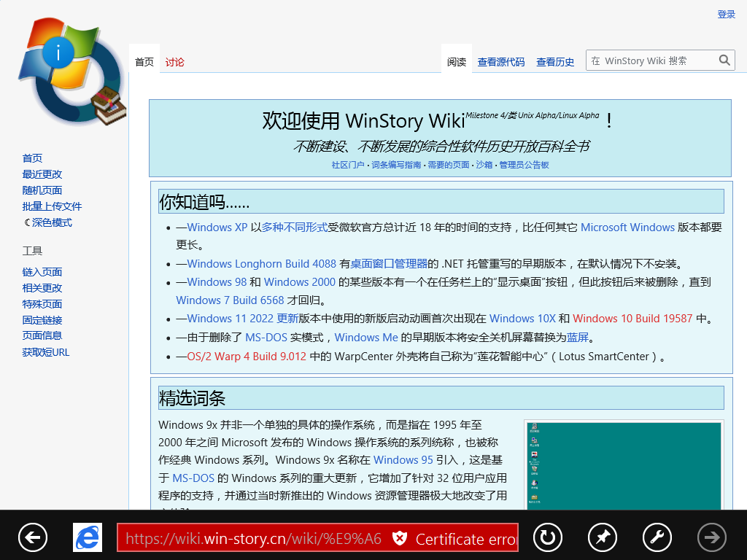The width and height of the screenshot is (747, 560).
Task: Click 获取短URL link
Action: pos(46,352)
